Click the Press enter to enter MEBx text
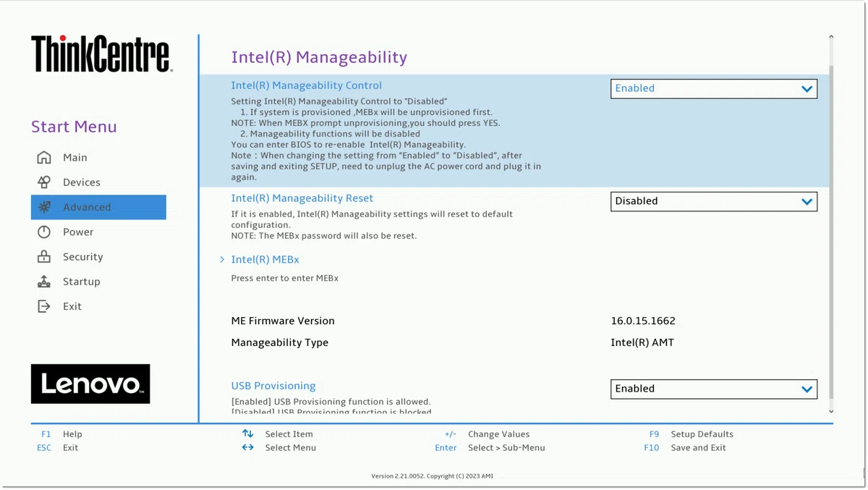Viewport: 868px width, 490px height. pyautogui.click(x=285, y=278)
